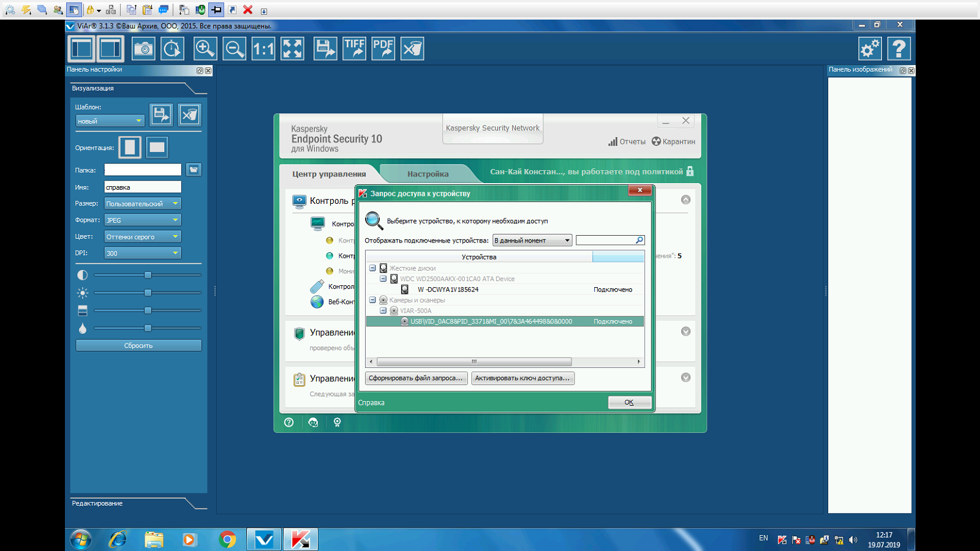The height and width of the screenshot is (551, 980).
Task: Open the Шаблон template dropdown
Action: tap(110, 121)
